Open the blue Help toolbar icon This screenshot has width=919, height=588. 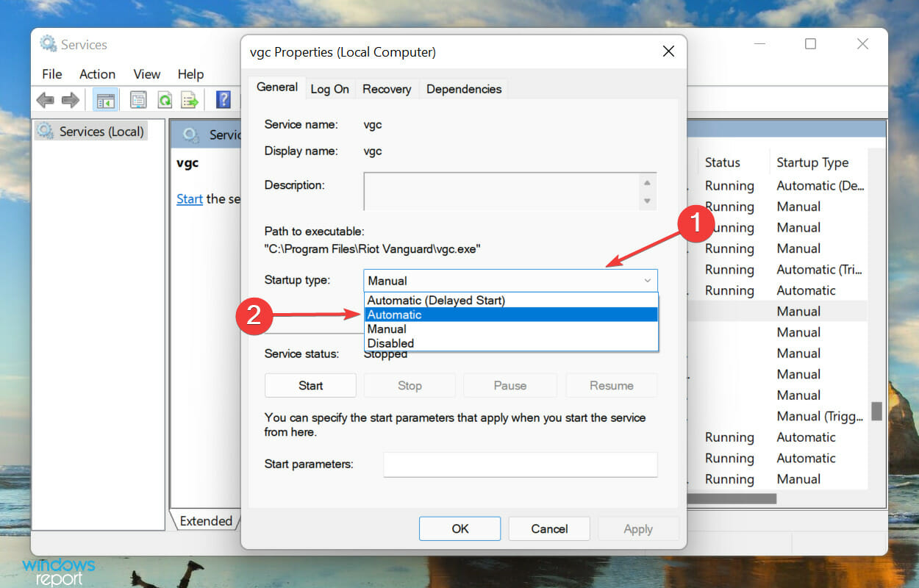point(224,100)
